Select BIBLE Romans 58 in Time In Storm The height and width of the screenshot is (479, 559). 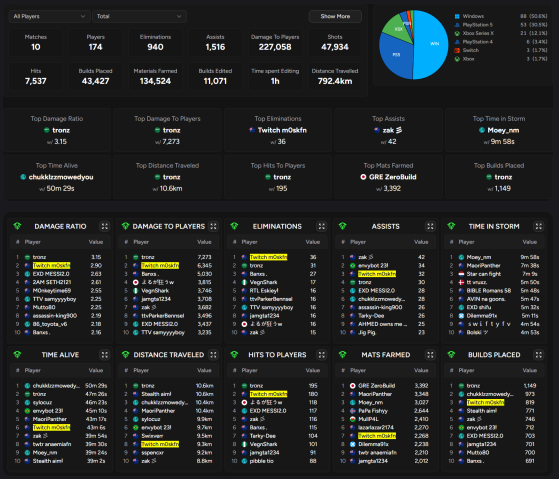click(x=489, y=291)
